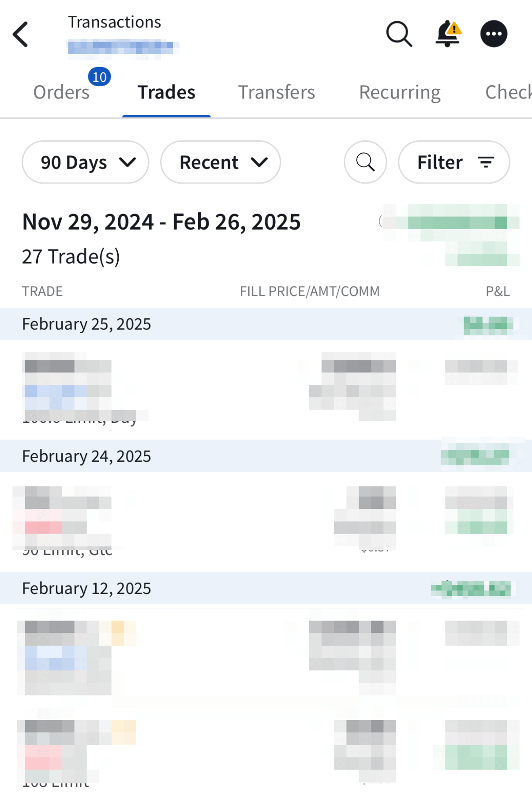Open the header search magnifier icon
The width and height of the screenshot is (532, 794).
pos(399,34)
